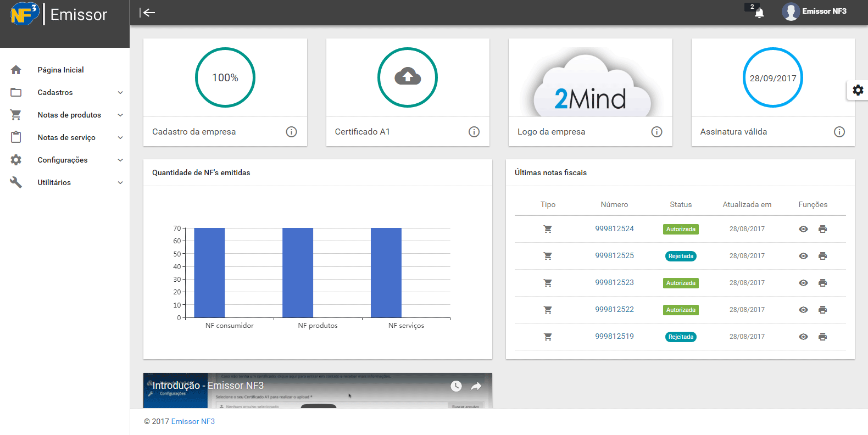View details of invoice 999812523
This screenshot has height=435, width=868.
tap(803, 283)
